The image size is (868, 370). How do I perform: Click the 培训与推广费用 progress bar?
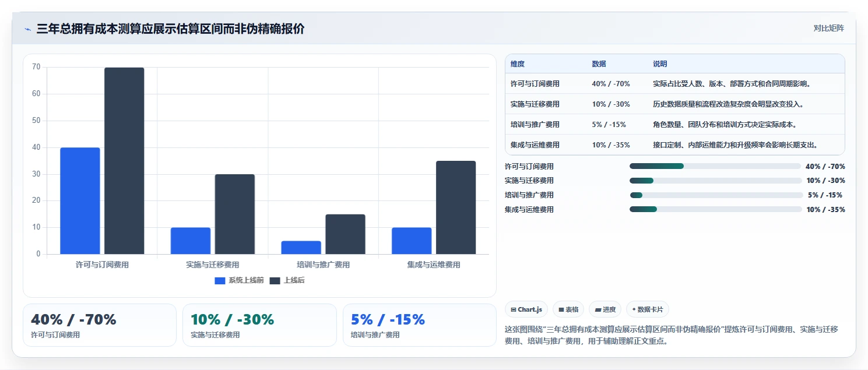click(x=716, y=195)
